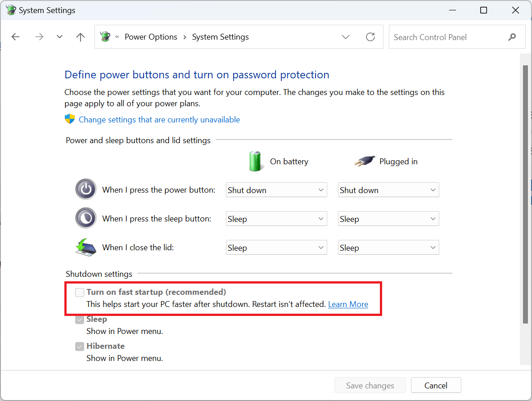532x401 pixels.
Task: Enable the fast startup checkbox
Action: click(80, 293)
